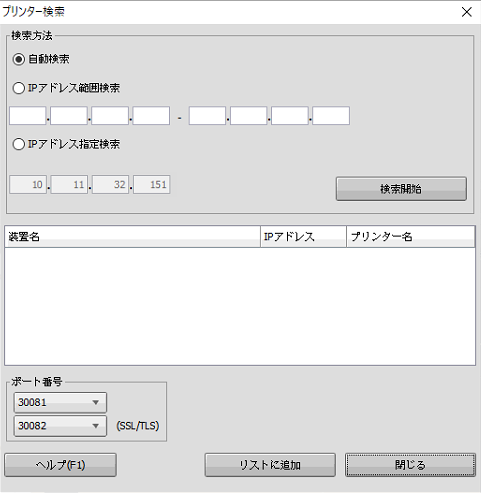Click the specified IP field showing 11
Viewport: 481px width, 493px height.
(x=69, y=184)
